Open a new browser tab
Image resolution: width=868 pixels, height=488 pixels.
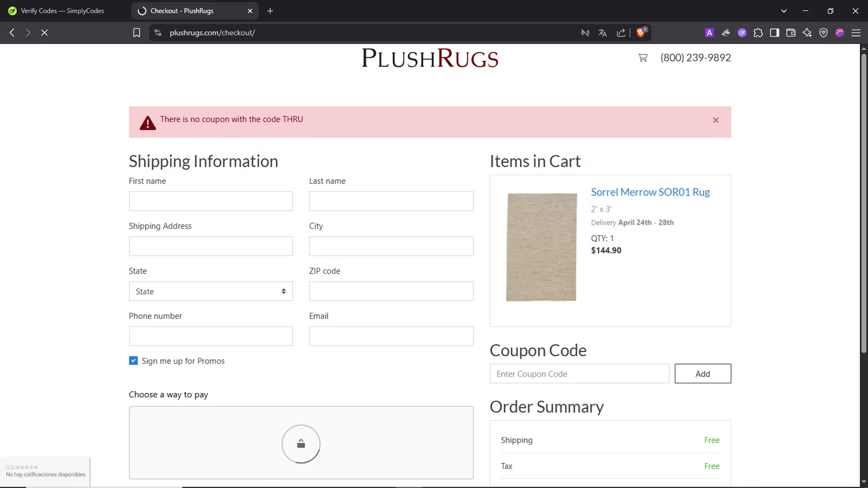point(270,11)
